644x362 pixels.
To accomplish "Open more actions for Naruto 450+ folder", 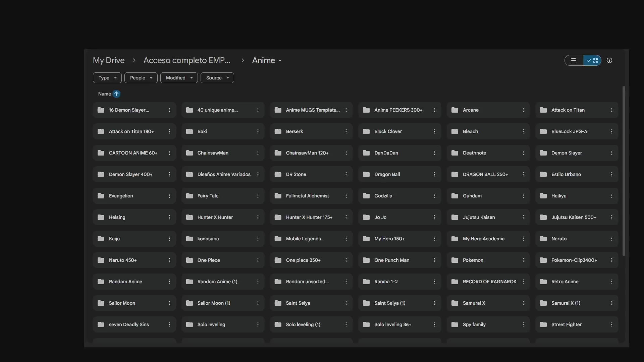I will tap(169, 260).
